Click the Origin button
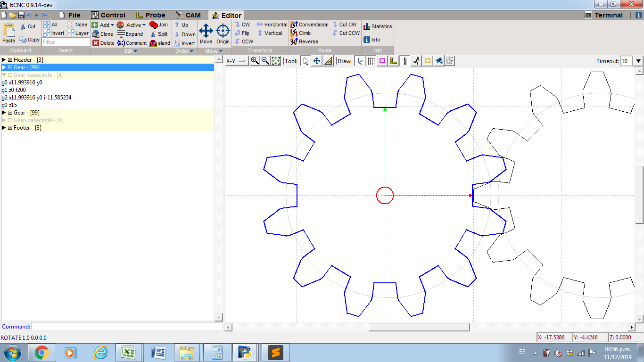Image resolution: width=644 pixels, height=362 pixels. 223,34
